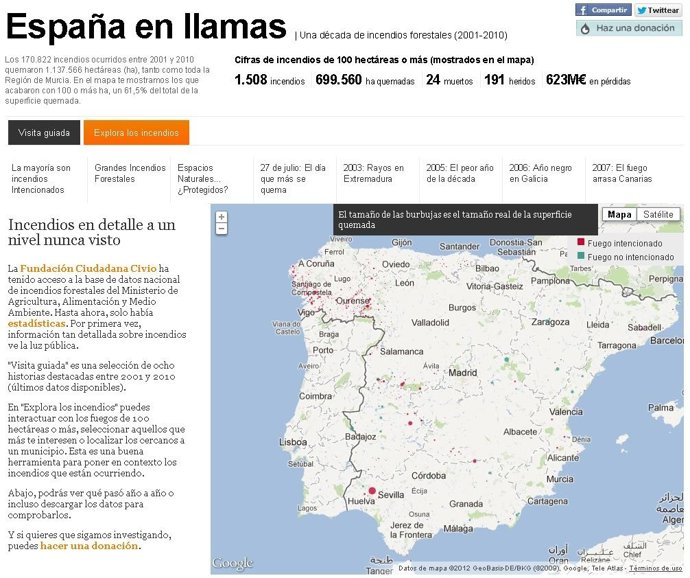Click the Madrid label on the map
690x578 pixels.
[x=462, y=373]
